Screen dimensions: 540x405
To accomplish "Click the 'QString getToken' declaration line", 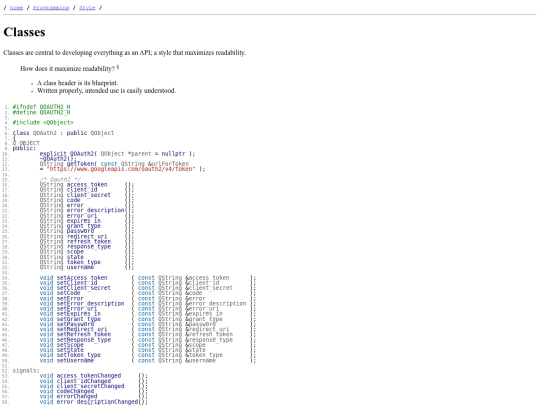I will pyautogui.click(x=114, y=164).
